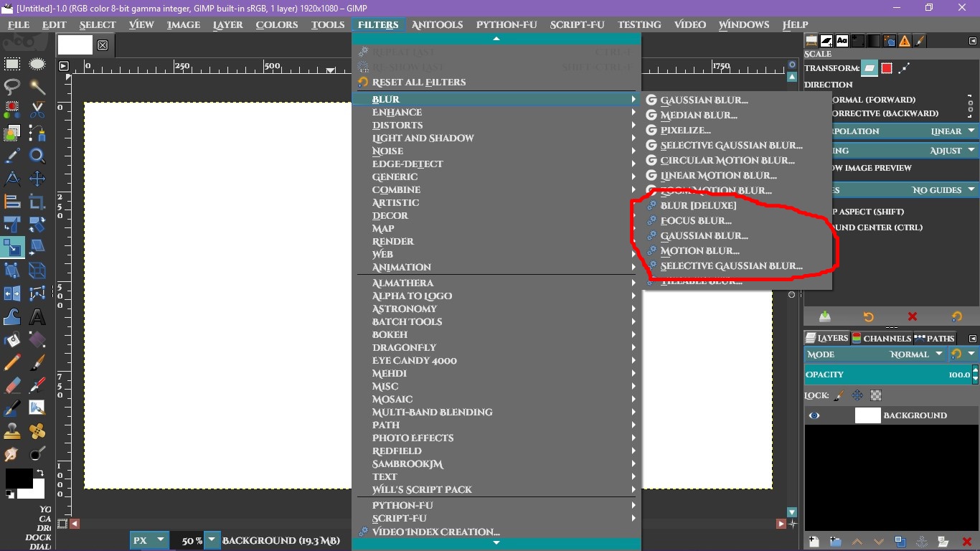Activate the Eraser tool

[x=12, y=385]
